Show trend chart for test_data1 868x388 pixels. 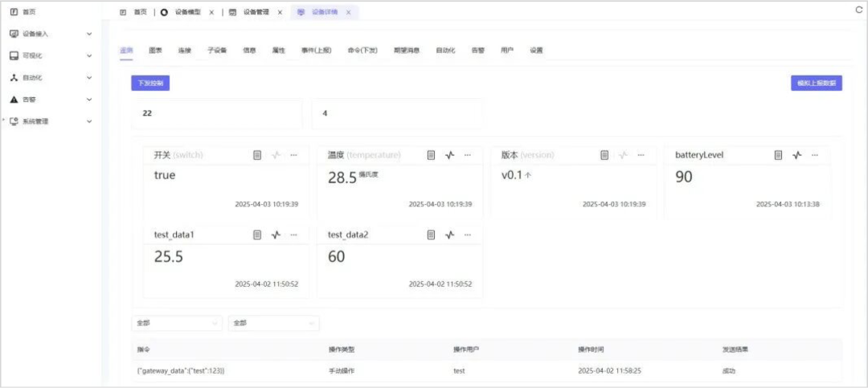click(x=276, y=235)
